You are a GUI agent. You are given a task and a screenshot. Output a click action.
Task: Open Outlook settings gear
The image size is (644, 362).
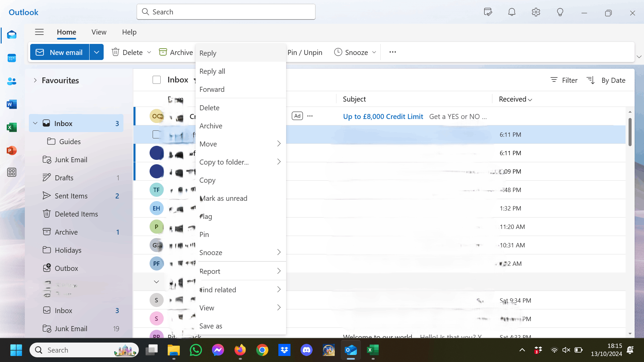[536, 12]
